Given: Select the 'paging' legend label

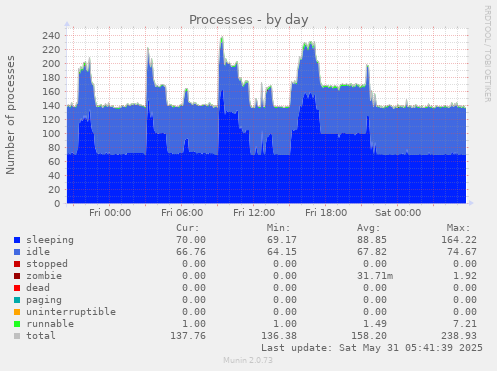Looking at the screenshot, I should coord(44,300).
